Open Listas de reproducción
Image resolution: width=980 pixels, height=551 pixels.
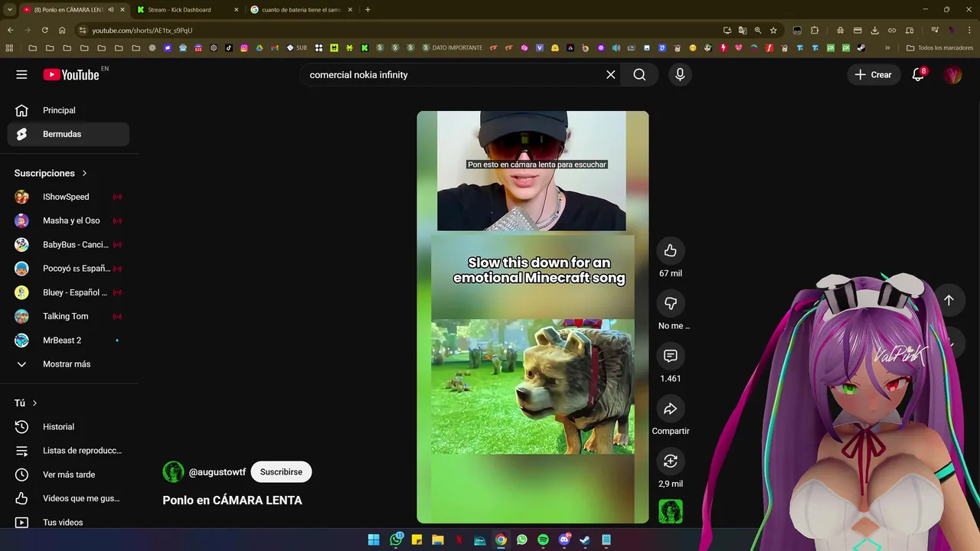tap(69, 451)
